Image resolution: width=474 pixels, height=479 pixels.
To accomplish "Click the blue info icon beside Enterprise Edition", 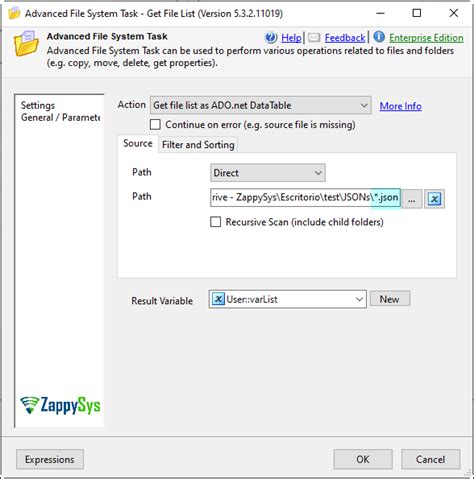I will (x=379, y=37).
